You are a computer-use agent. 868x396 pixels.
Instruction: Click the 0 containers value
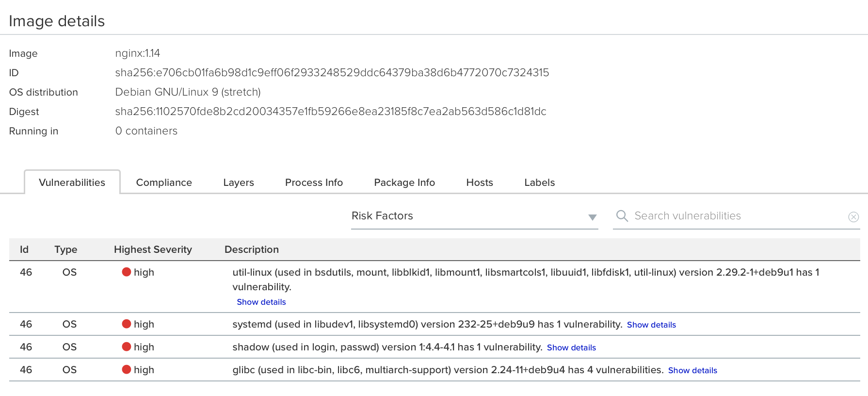coord(146,131)
